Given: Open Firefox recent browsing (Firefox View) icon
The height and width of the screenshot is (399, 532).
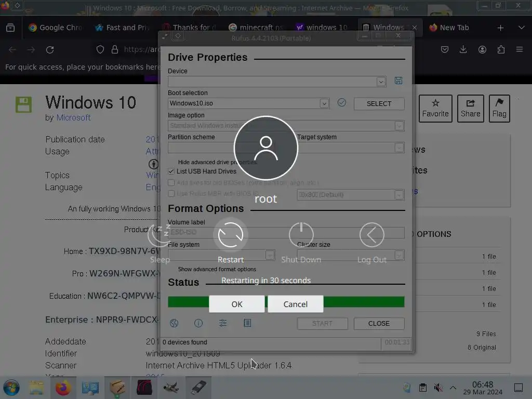Looking at the screenshot, I should (10, 28).
